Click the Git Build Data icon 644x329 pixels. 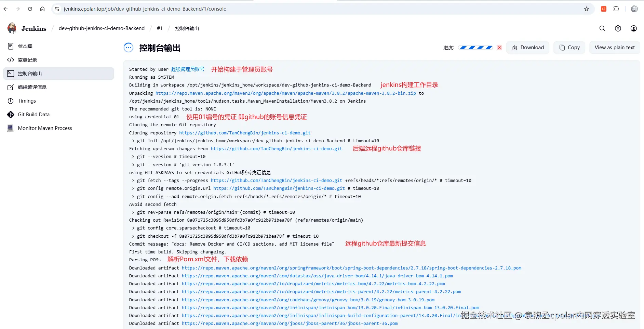coord(11,115)
